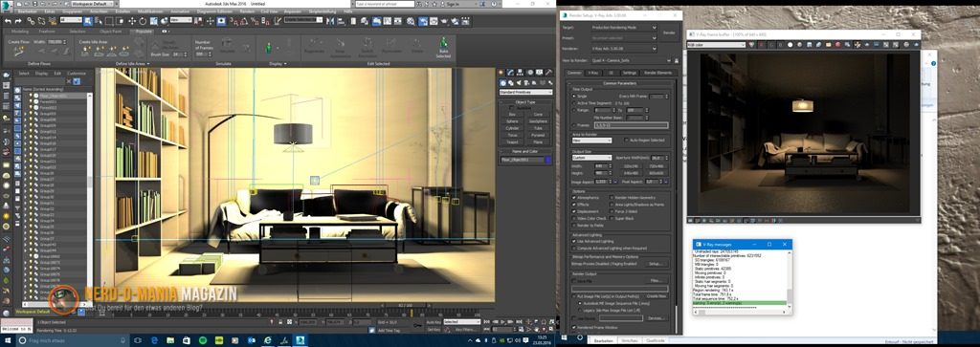Click the blue object color swatch
The image size is (980, 347).
pos(548,160)
